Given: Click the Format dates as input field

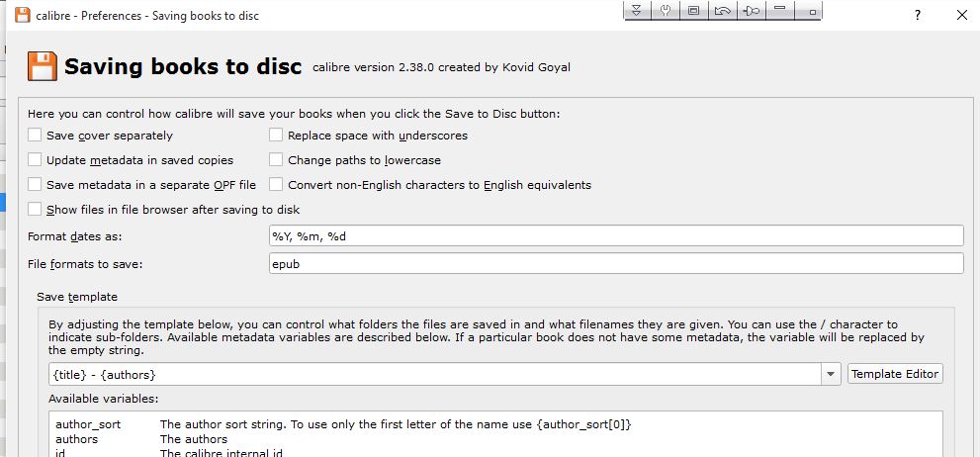Looking at the screenshot, I should point(615,236).
